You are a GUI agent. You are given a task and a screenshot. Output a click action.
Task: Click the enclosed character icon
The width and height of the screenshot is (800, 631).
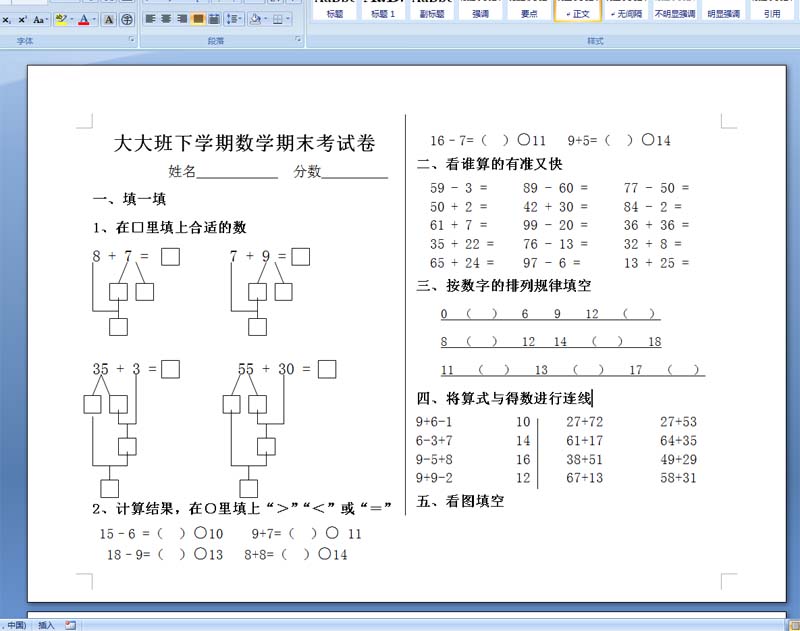coord(127,20)
